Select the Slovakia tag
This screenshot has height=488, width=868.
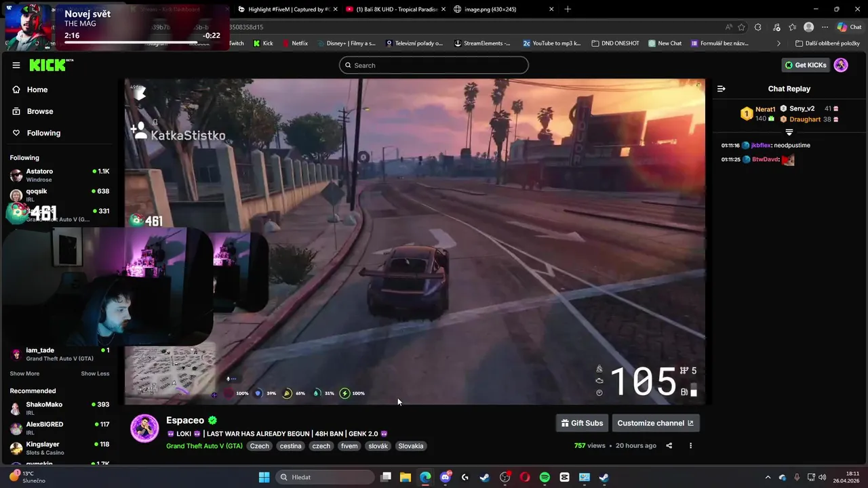[411, 446]
